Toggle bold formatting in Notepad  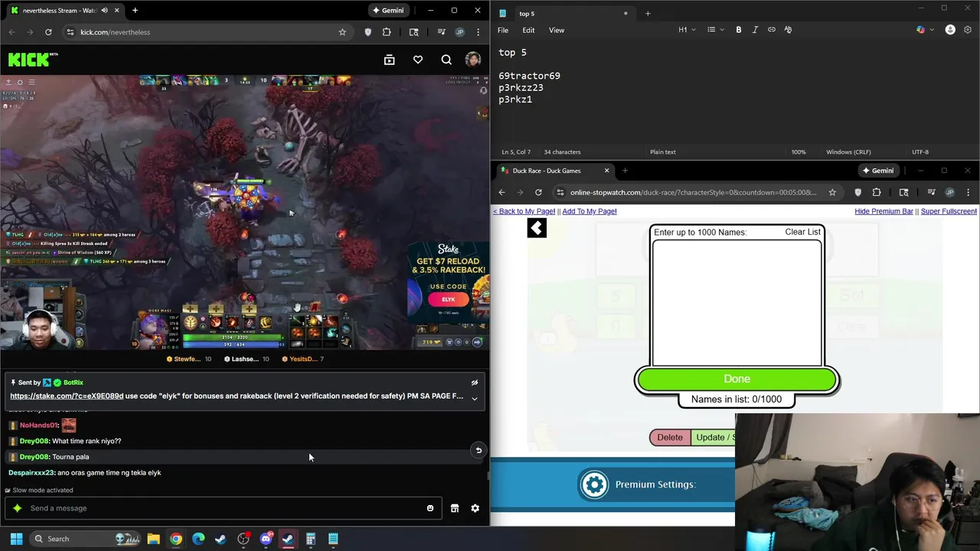tap(739, 30)
